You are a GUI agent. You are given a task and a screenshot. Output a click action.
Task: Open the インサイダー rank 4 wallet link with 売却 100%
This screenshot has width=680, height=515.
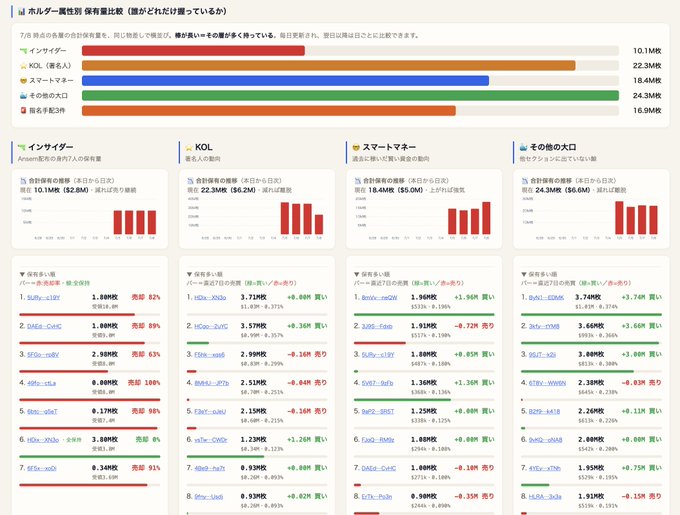(x=42, y=383)
